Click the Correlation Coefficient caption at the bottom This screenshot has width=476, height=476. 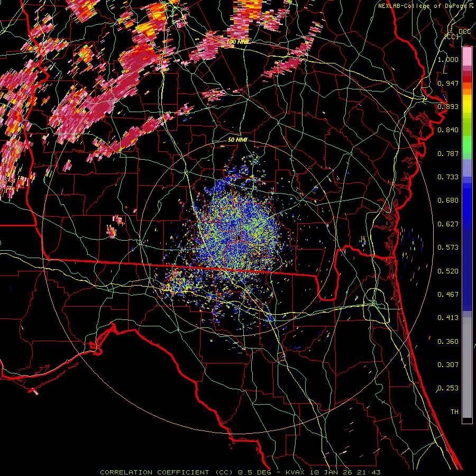[240, 472]
